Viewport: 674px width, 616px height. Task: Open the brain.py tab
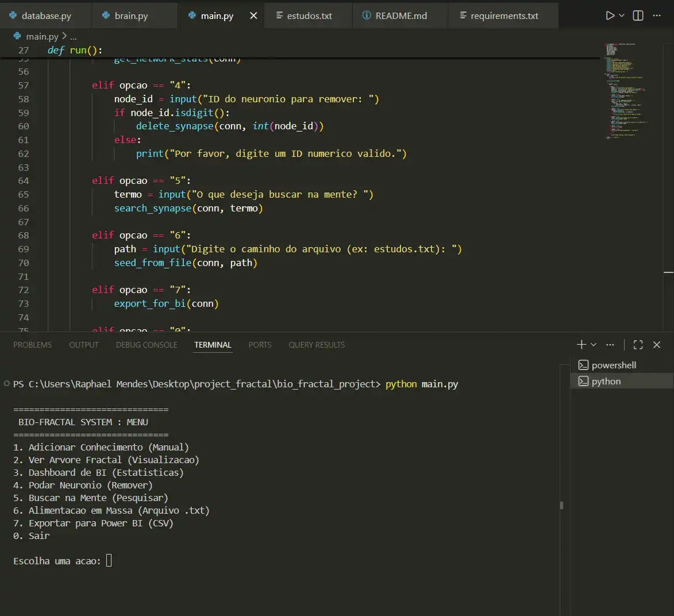point(131,16)
